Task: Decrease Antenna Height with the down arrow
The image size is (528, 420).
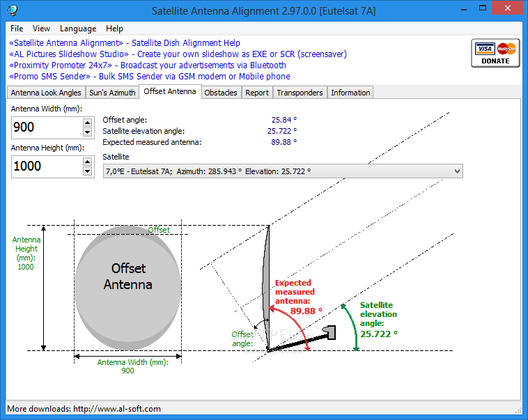Action: [x=88, y=171]
